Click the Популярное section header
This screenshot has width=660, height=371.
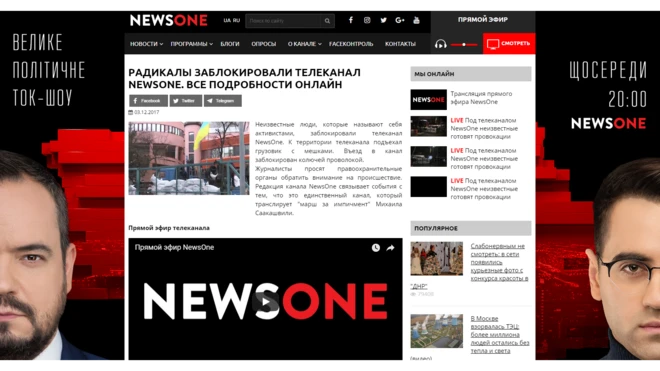pos(471,228)
